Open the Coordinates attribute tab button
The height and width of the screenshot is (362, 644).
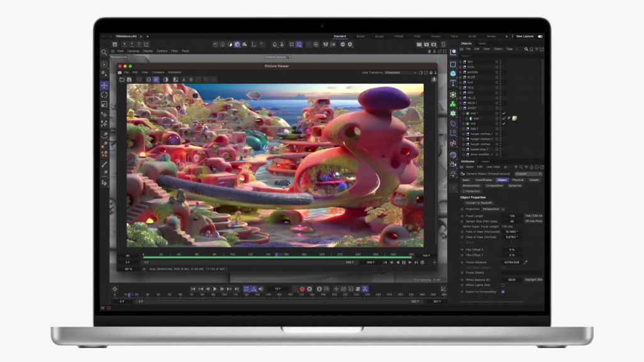click(x=484, y=180)
